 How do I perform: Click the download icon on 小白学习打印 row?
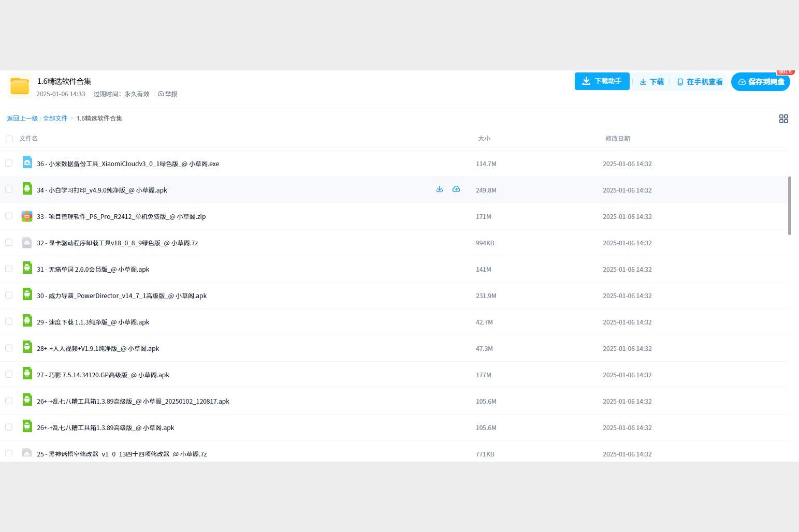[440, 189]
